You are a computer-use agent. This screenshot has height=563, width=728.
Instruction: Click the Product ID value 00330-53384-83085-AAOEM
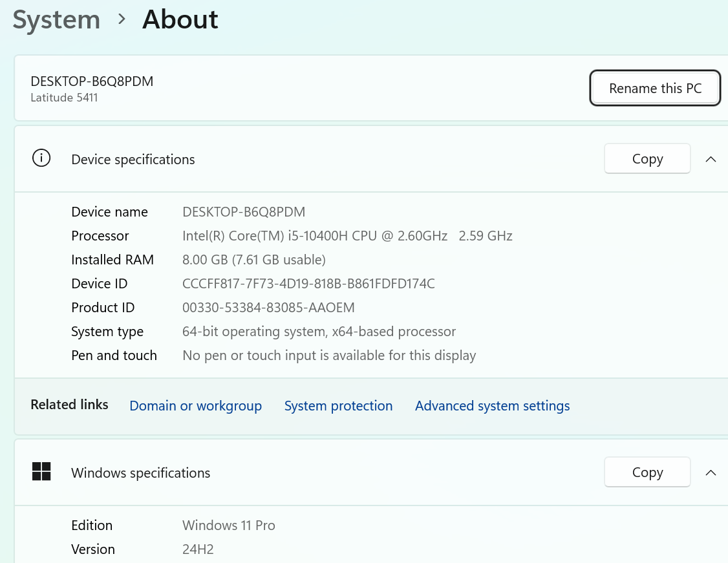coord(268,308)
